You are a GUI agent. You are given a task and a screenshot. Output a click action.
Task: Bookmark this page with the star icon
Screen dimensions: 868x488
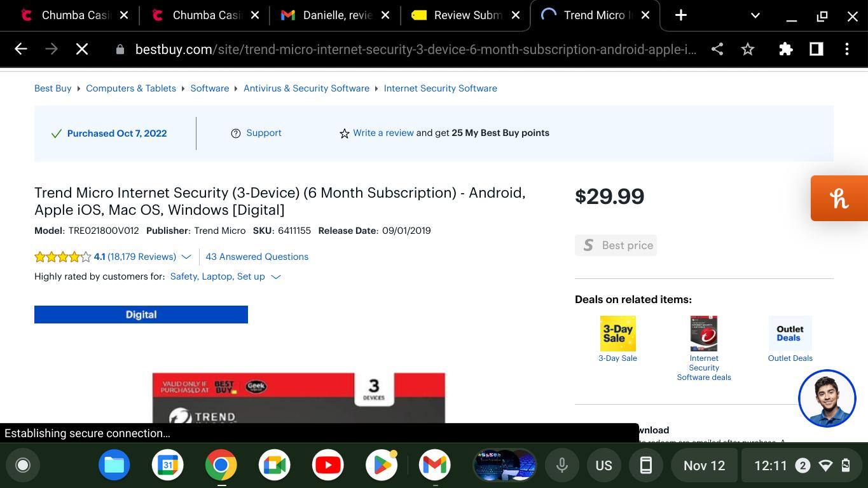pyautogui.click(x=748, y=50)
